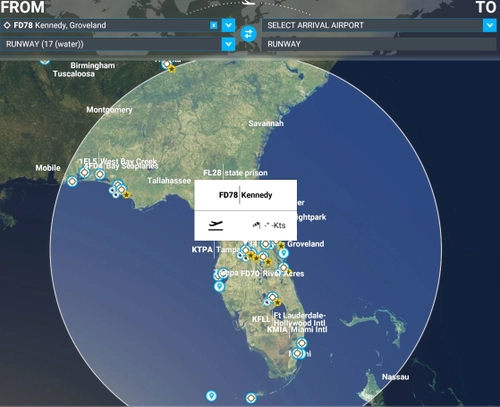This screenshot has width=500, height=407.
Task: Click the location pin south of Tampa
Action: click(x=219, y=287)
